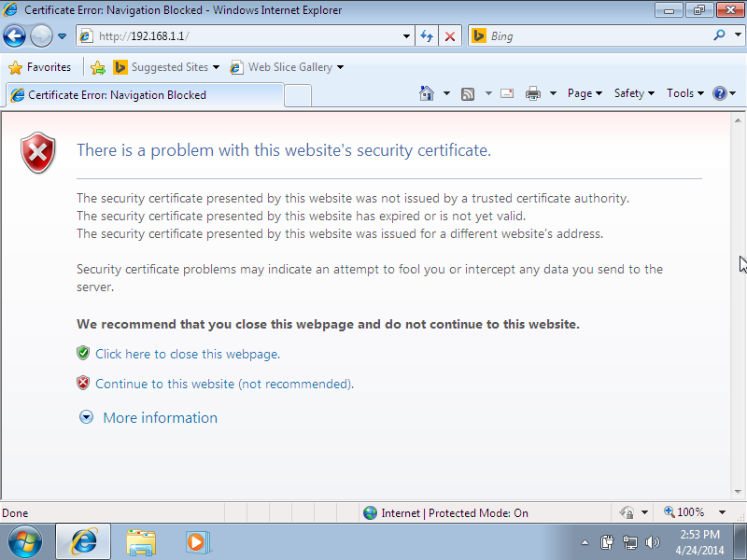Screen dimensions: 747x560
Task: Click the Forward navigation arrow
Action: pos(41,35)
